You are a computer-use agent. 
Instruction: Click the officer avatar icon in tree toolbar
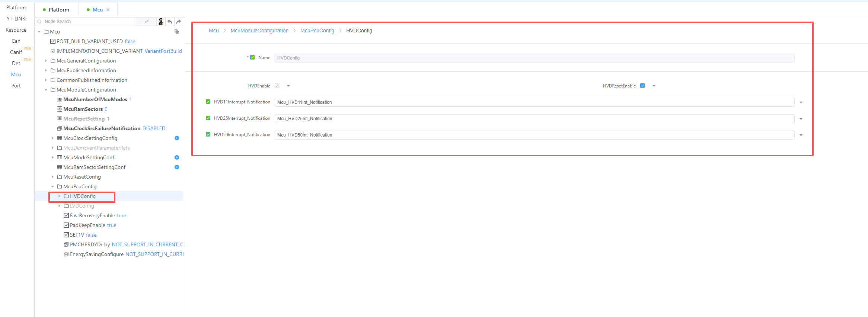pos(161,22)
